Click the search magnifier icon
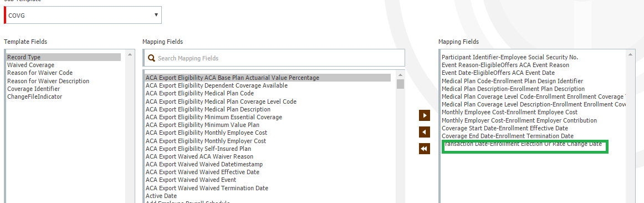 (151, 58)
